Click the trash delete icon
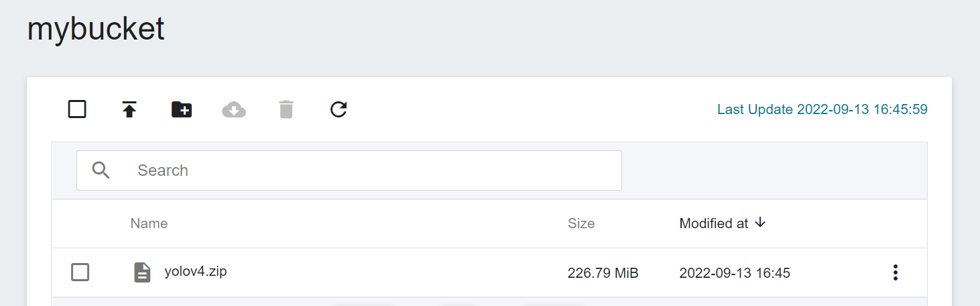Screen dimensions: 980x306 point(286,109)
